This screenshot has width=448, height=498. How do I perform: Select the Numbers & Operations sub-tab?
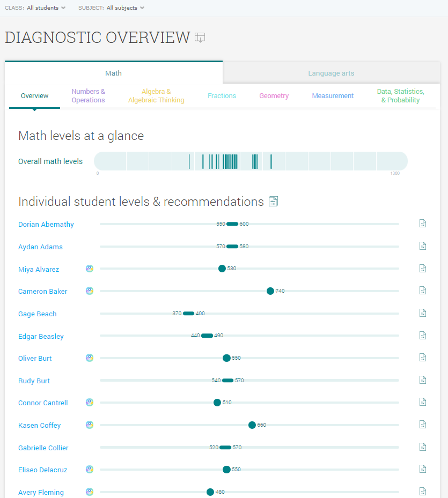(x=88, y=95)
